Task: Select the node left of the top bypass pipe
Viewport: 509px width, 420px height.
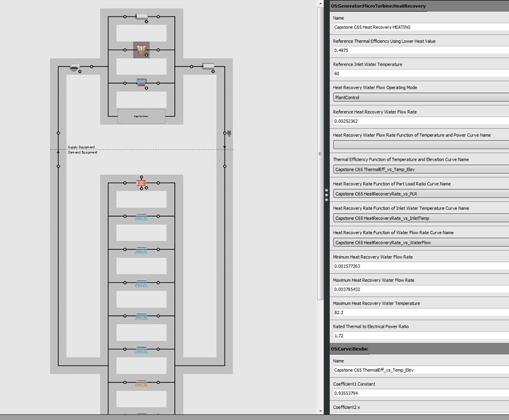Action: pos(125,16)
